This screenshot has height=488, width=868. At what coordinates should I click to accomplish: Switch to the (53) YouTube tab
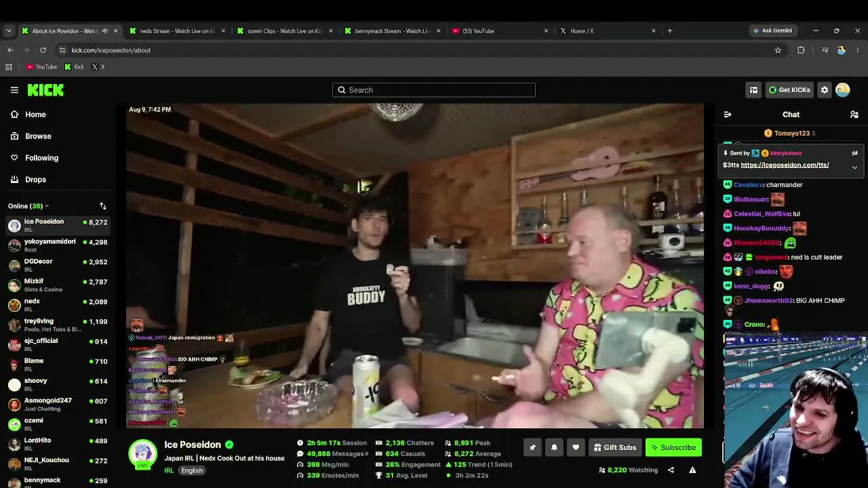coord(500,30)
